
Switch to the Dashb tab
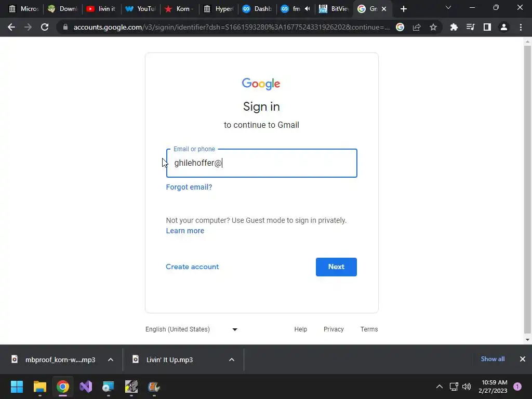coord(258,9)
